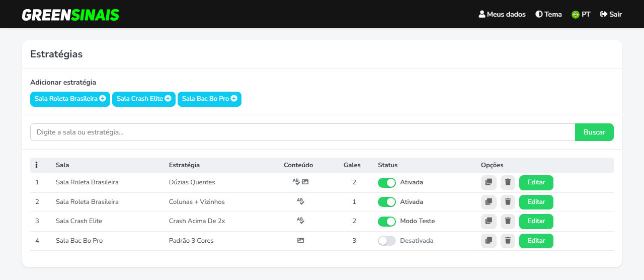Duplicate the Padrão 3 Cores strategy

coord(489,241)
